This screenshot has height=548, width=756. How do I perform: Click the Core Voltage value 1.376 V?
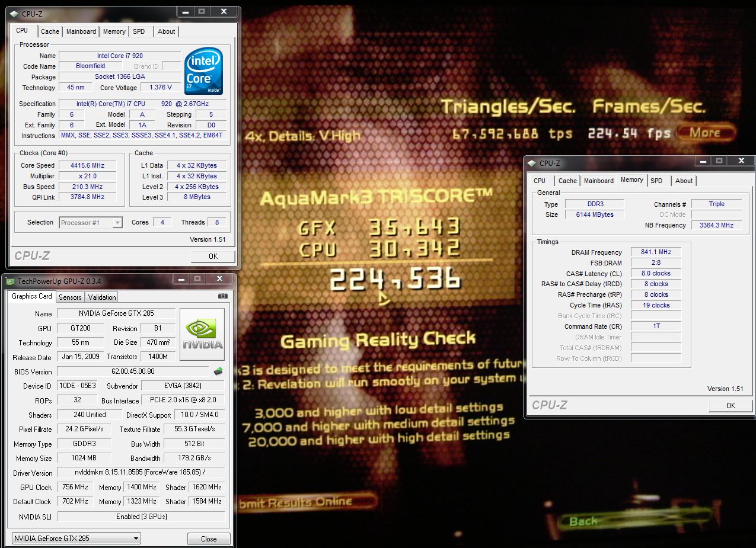coord(161,87)
